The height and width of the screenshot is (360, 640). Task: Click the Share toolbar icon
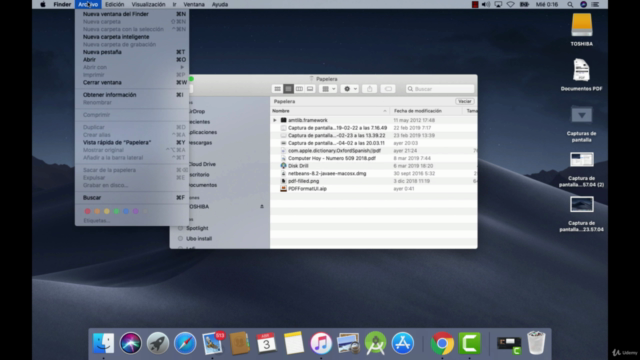pyautogui.click(x=370, y=89)
